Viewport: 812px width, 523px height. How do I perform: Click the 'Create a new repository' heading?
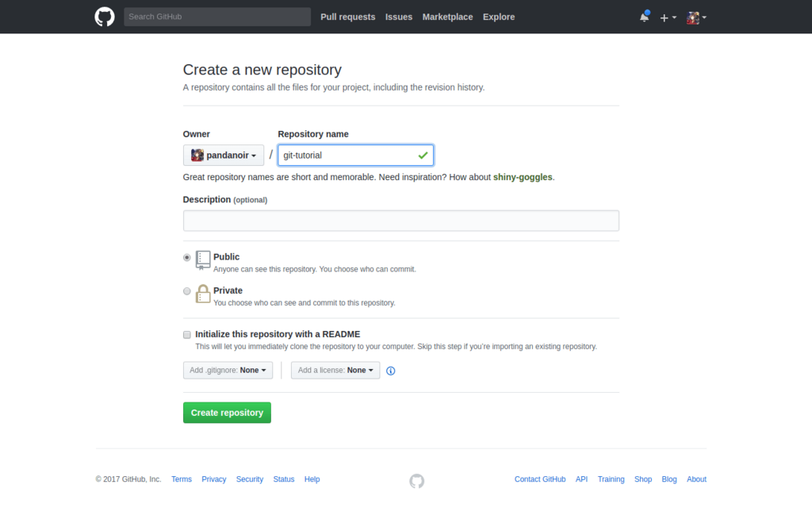tap(262, 70)
